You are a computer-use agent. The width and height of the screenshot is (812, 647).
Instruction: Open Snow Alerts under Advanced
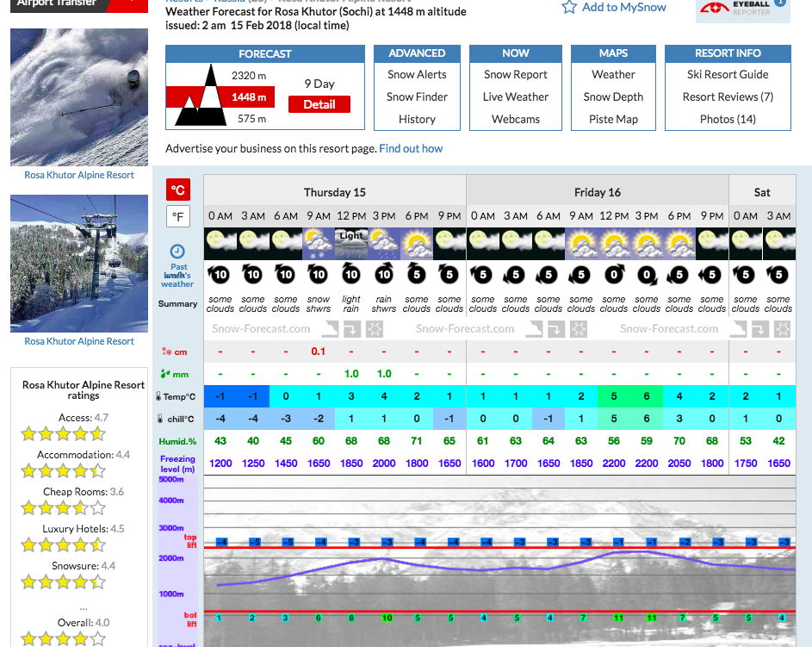417,75
